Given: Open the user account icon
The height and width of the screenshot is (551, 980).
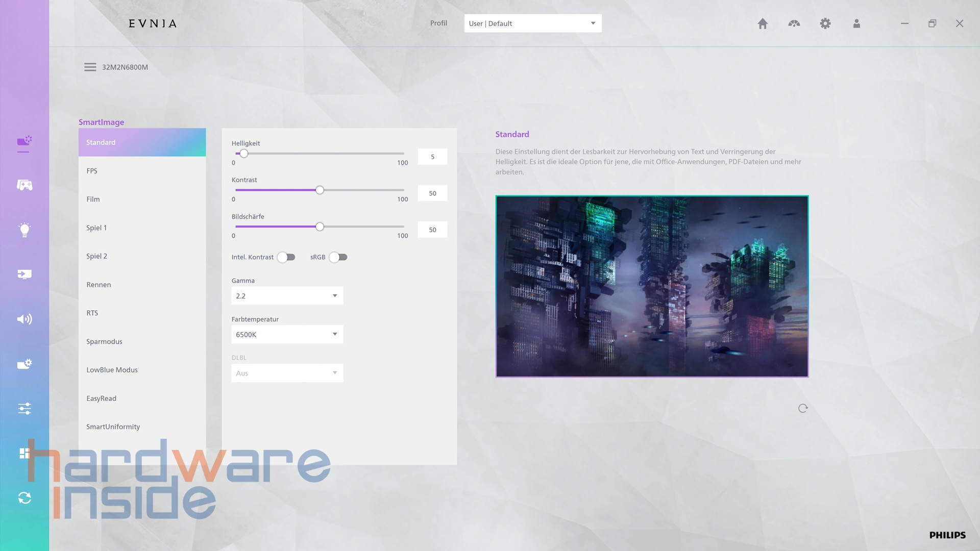Looking at the screenshot, I should [856, 23].
